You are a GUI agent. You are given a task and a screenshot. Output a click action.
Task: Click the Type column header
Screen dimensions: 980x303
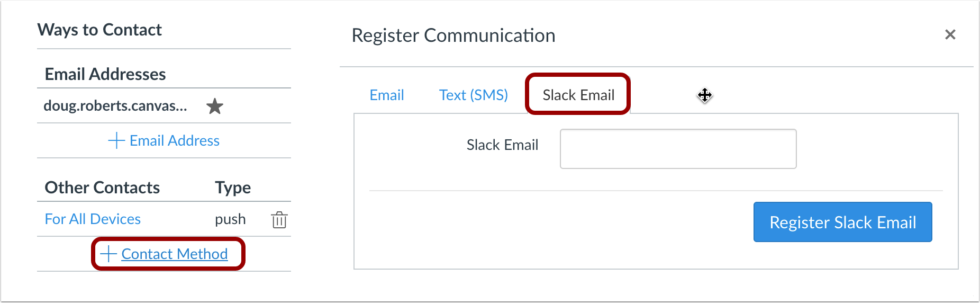[233, 188]
